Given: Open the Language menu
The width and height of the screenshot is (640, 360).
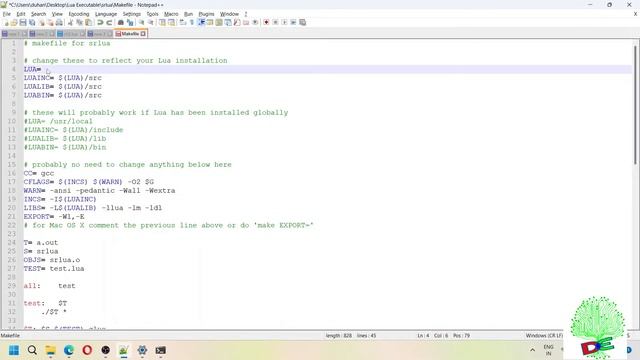Looking at the screenshot, I should tap(106, 14).
